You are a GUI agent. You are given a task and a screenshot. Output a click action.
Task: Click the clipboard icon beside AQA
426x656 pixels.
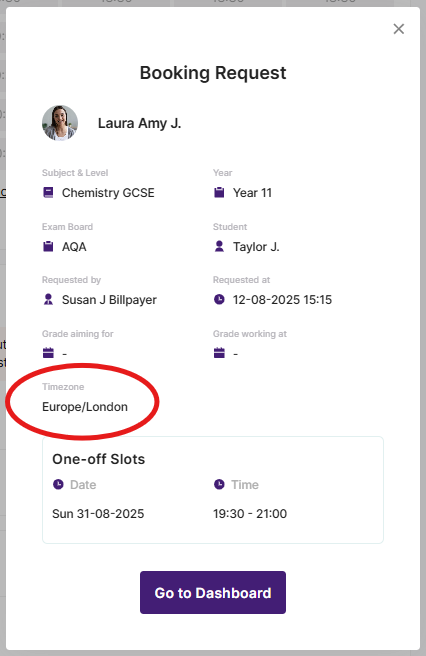(x=48, y=246)
